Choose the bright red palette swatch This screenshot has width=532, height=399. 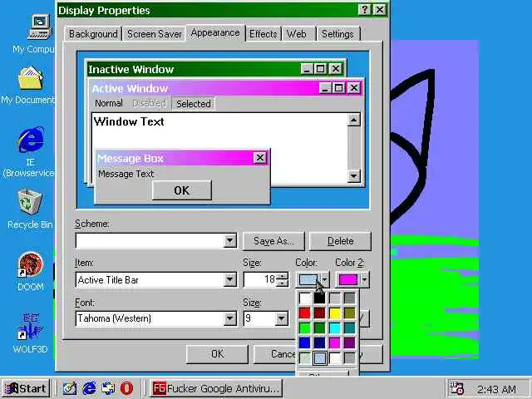coord(305,313)
